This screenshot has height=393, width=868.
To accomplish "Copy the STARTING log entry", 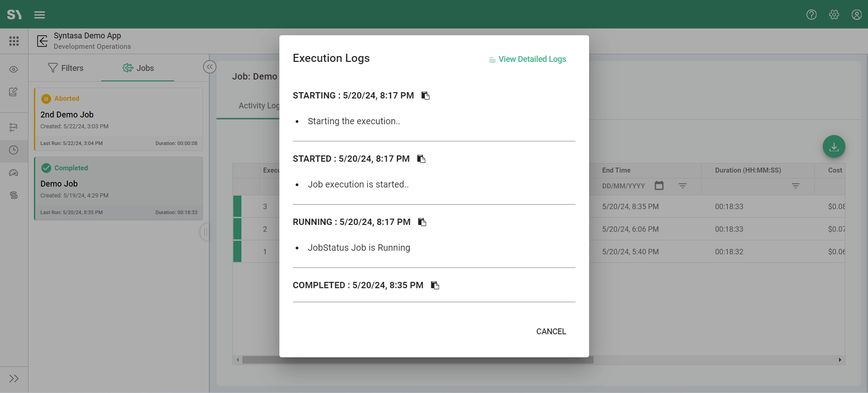I will point(425,95).
